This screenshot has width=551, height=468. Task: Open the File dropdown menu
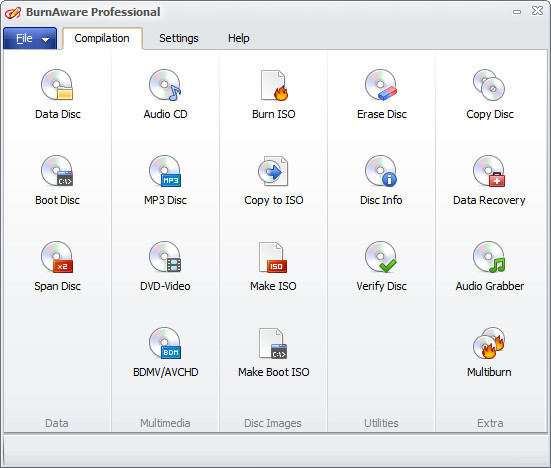(x=30, y=38)
